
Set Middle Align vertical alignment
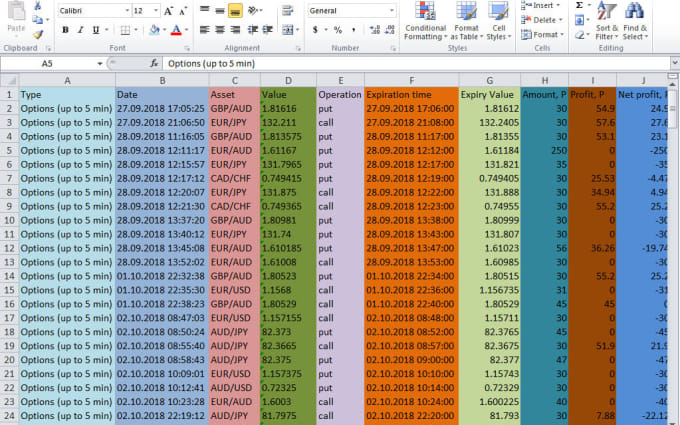tap(220, 10)
